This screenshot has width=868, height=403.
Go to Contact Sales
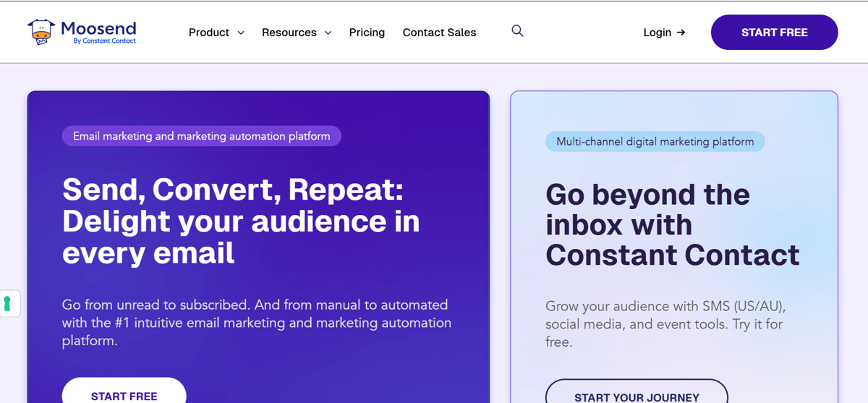point(439,33)
